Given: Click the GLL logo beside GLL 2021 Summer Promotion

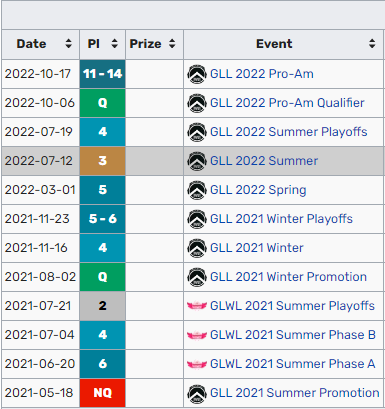Looking at the screenshot, I should click(197, 393).
